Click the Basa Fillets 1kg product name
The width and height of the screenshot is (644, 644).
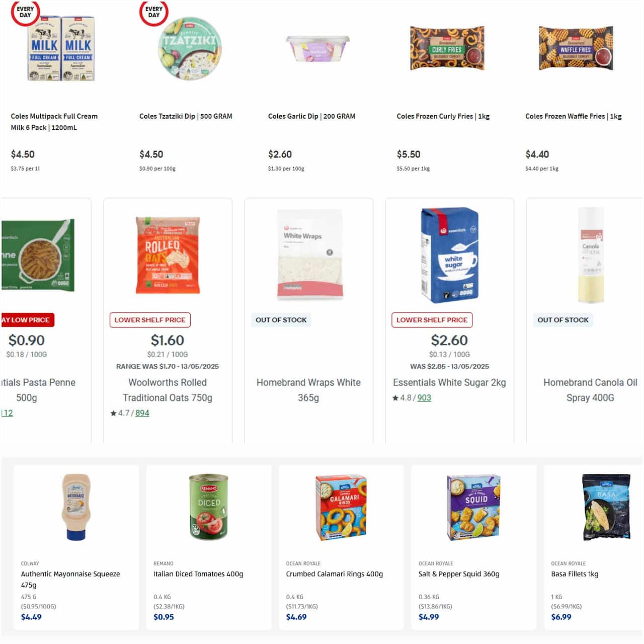click(x=575, y=574)
